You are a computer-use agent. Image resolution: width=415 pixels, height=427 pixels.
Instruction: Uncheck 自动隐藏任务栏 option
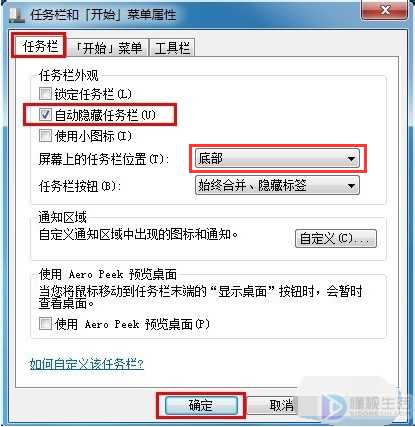(x=45, y=115)
